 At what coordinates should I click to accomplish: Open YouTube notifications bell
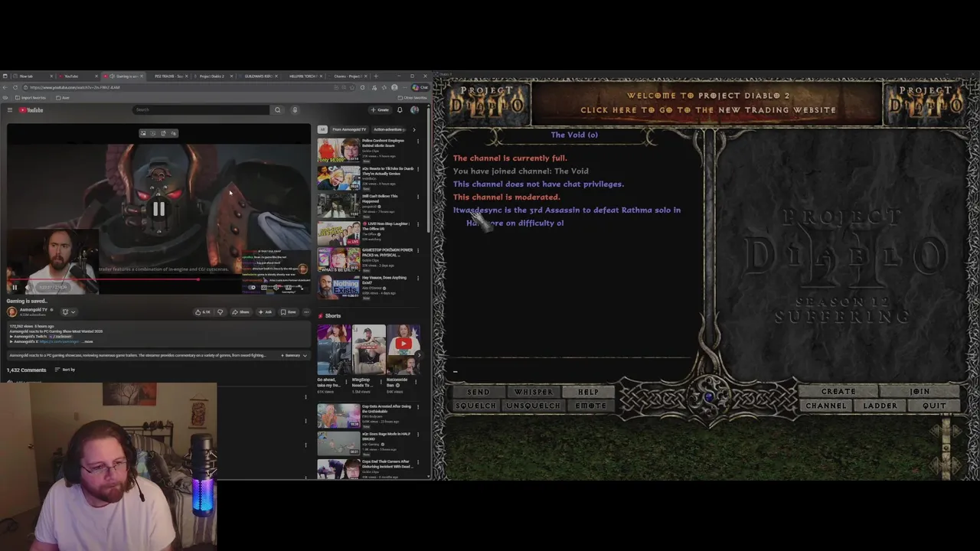tap(400, 109)
